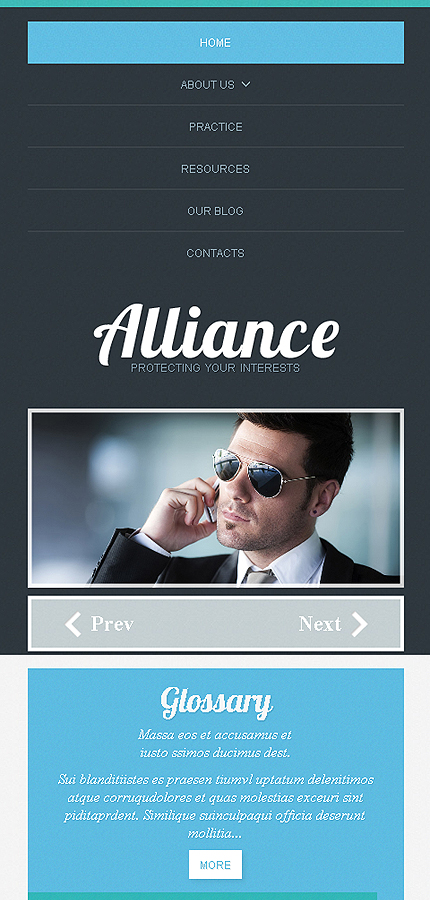
Task: Click the Prev text label
Action: (x=112, y=624)
